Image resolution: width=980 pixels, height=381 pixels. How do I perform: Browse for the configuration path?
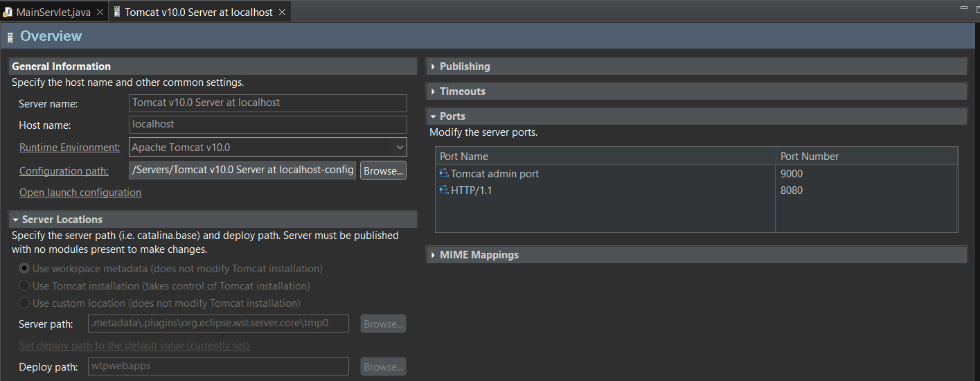383,170
